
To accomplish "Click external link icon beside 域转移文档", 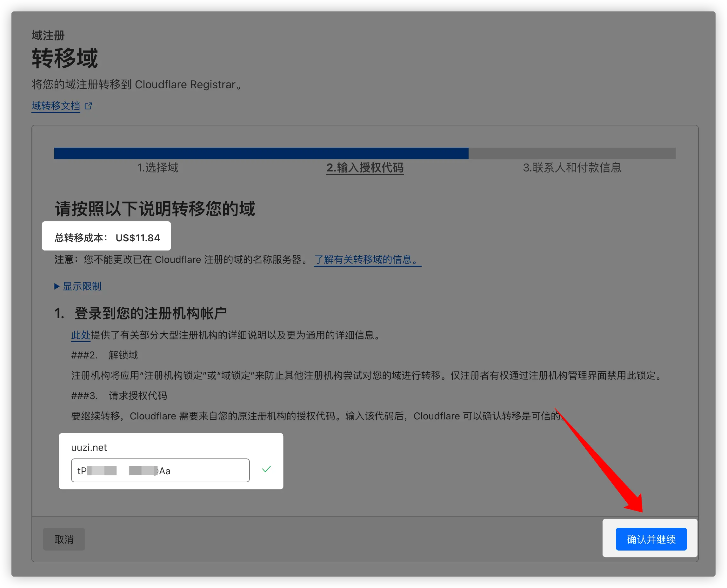I will (88, 106).
